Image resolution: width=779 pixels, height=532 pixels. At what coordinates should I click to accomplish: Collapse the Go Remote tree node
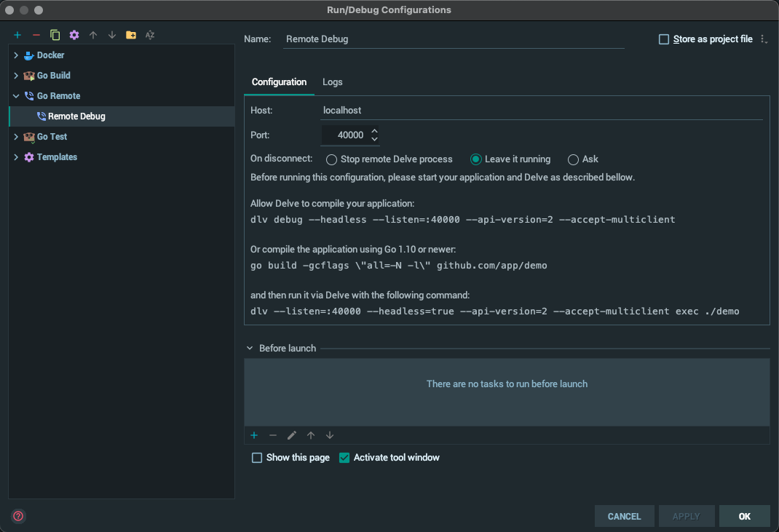pyautogui.click(x=16, y=96)
